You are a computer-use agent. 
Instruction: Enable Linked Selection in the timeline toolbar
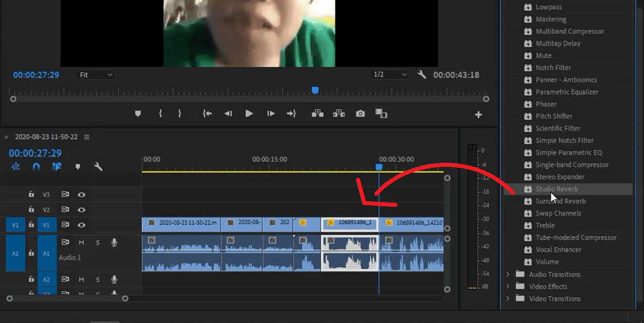pyautogui.click(x=57, y=166)
